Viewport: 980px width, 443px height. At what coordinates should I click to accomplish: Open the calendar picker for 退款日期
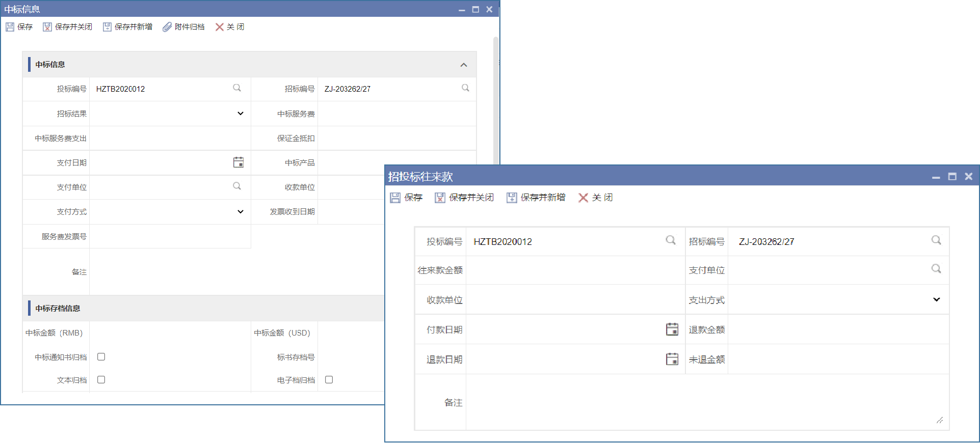pyautogui.click(x=672, y=359)
